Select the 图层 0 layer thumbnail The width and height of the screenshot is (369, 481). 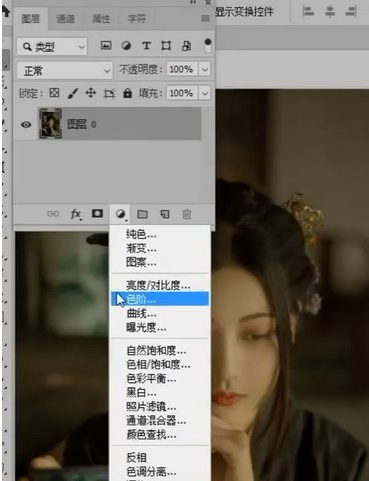tap(50, 124)
